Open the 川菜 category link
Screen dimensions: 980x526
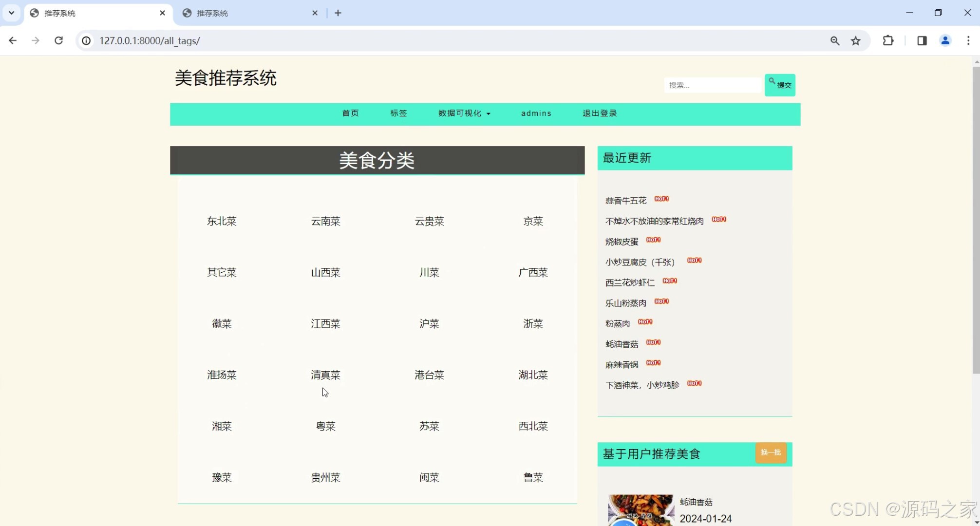point(429,272)
